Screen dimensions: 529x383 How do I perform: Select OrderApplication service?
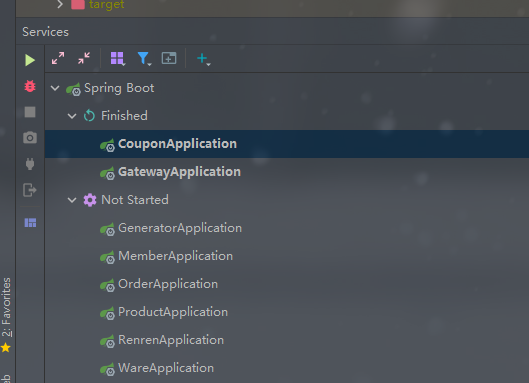click(x=168, y=284)
